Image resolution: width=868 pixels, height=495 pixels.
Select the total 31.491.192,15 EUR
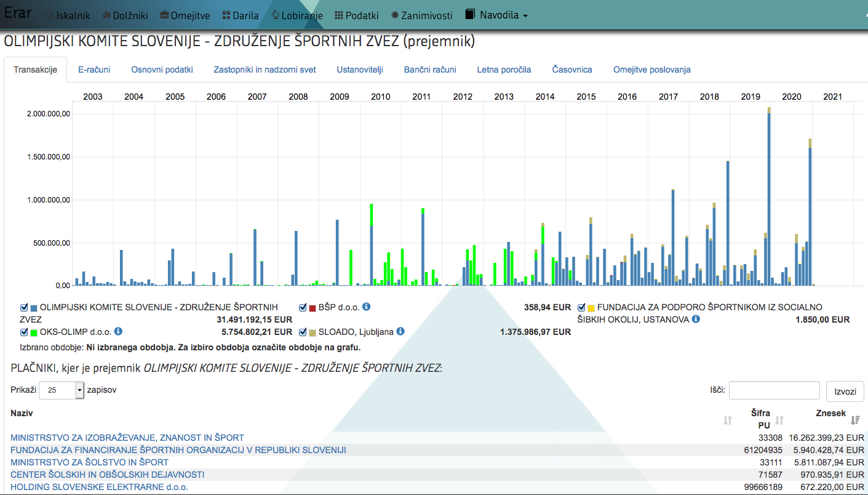255,320
